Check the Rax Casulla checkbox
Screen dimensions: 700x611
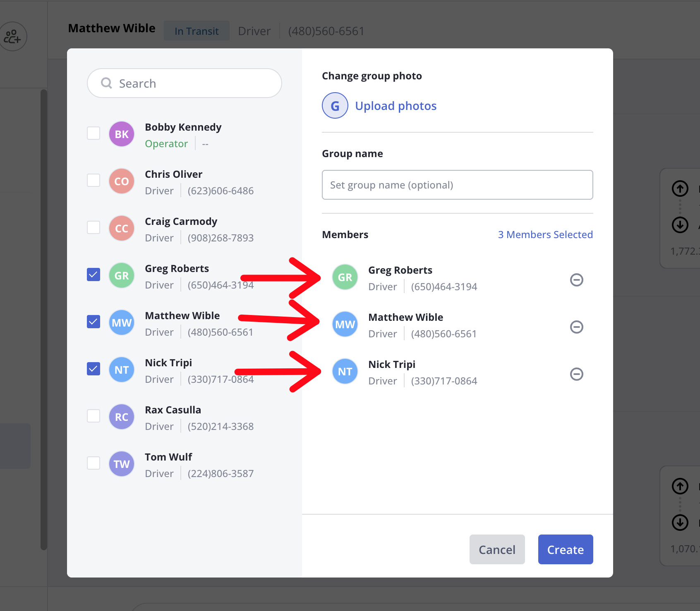pyautogui.click(x=93, y=416)
